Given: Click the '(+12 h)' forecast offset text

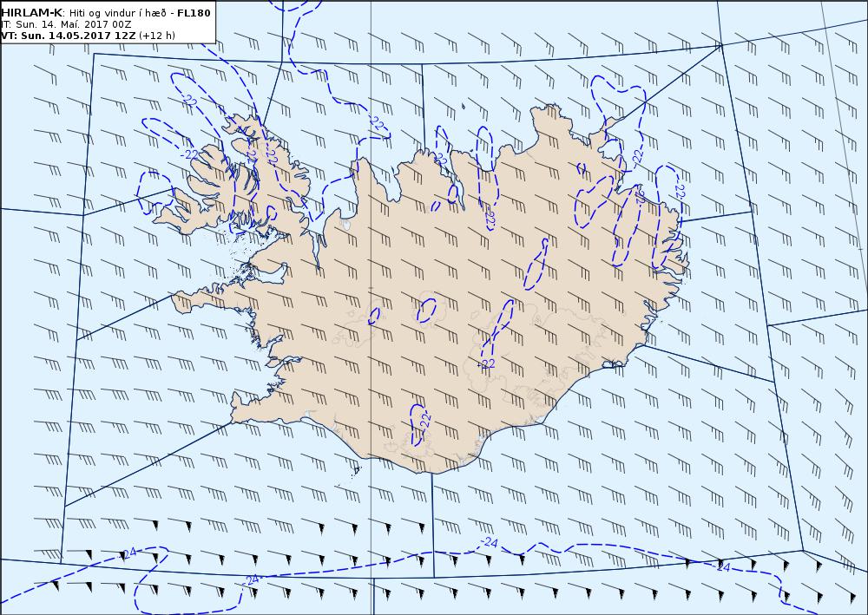Looking at the screenshot, I should pyautogui.click(x=157, y=36).
